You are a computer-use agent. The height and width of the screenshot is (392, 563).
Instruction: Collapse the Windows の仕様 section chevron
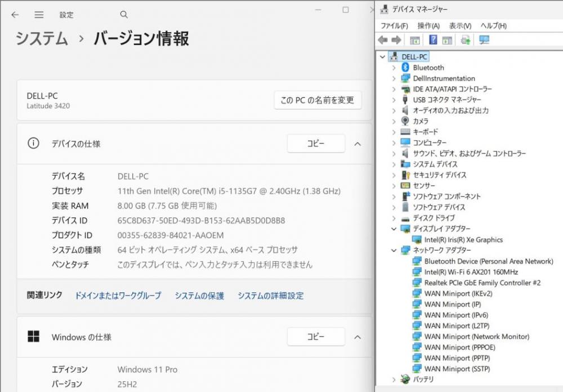(x=357, y=337)
